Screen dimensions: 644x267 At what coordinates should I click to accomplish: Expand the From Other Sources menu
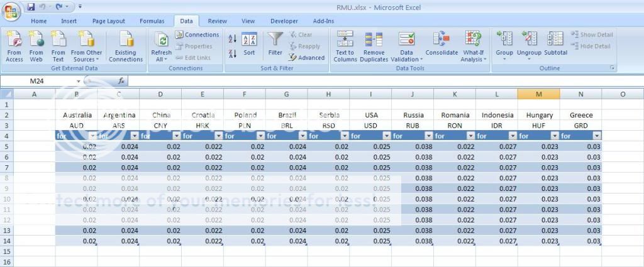[x=86, y=59]
